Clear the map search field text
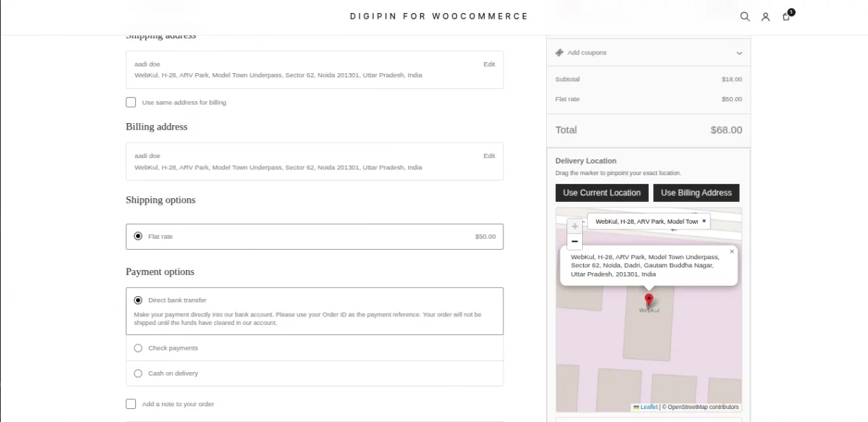 [x=704, y=221]
